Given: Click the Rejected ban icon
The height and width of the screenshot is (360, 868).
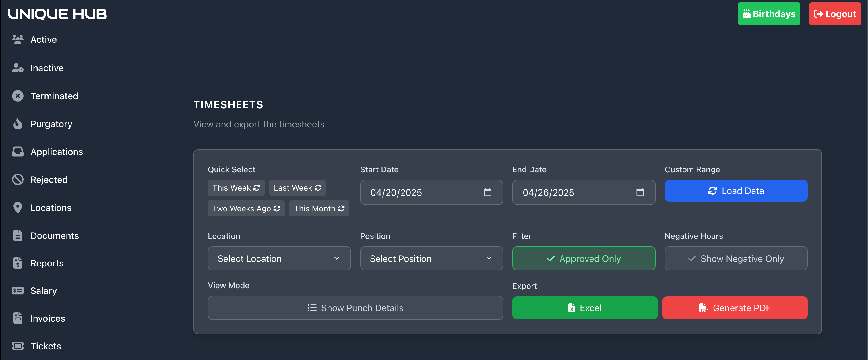Looking at the screenshot, I should tap(18, 180).
